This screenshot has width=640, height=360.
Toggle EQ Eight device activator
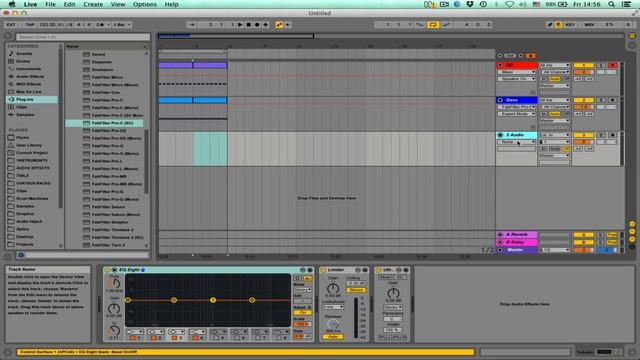pyautogui.click(x=107, y=270)
